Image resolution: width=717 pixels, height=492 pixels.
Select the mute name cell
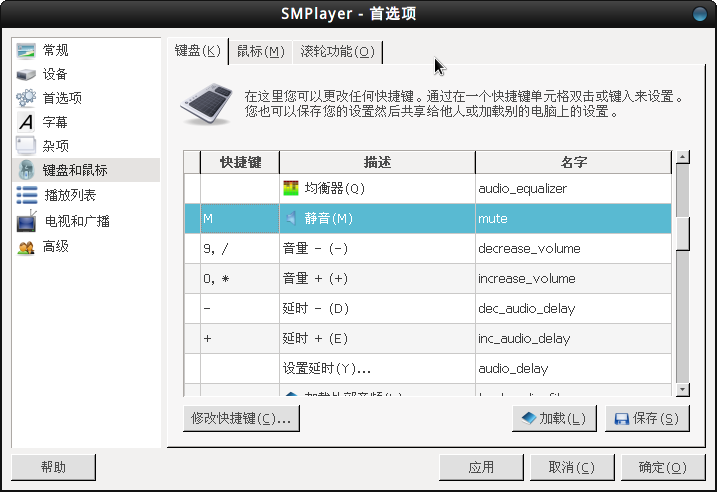pyautogui.click(x=573, y=219)
